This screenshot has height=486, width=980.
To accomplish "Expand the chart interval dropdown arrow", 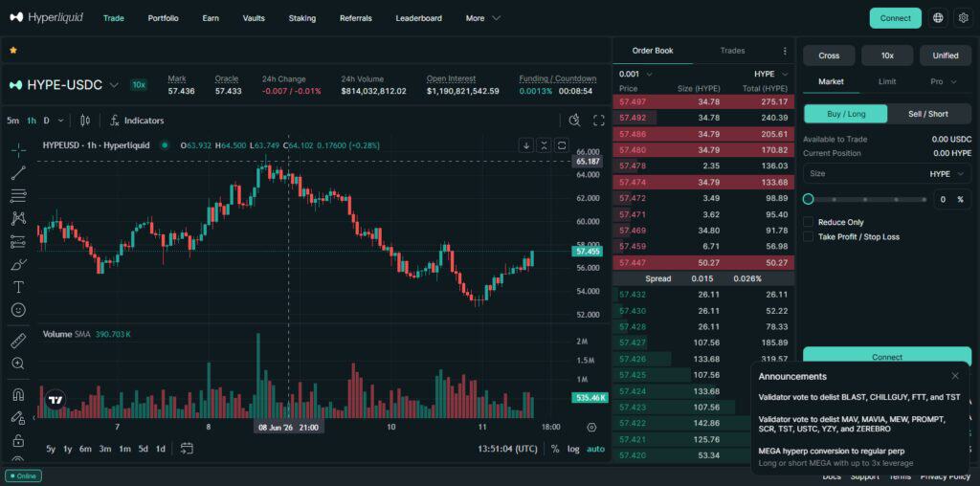I will tap(60, 121).
